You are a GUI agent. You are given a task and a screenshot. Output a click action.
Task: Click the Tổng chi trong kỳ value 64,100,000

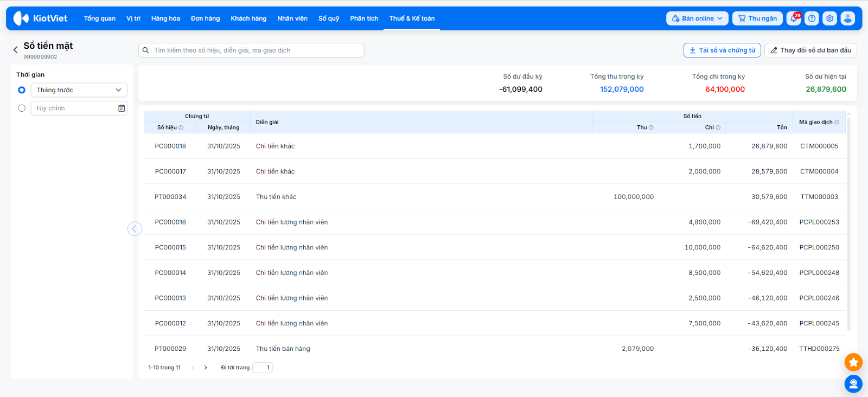tap(725, 89)
